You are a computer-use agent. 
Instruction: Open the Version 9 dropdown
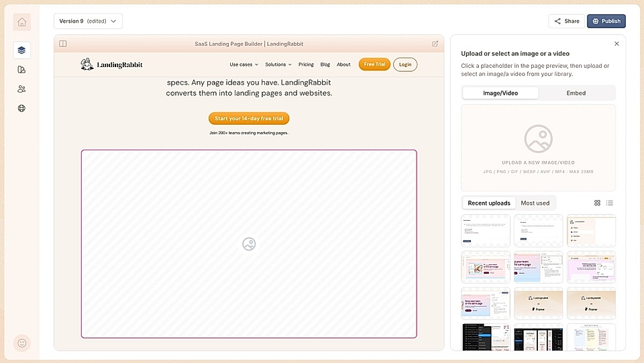[x=88, y=21]
